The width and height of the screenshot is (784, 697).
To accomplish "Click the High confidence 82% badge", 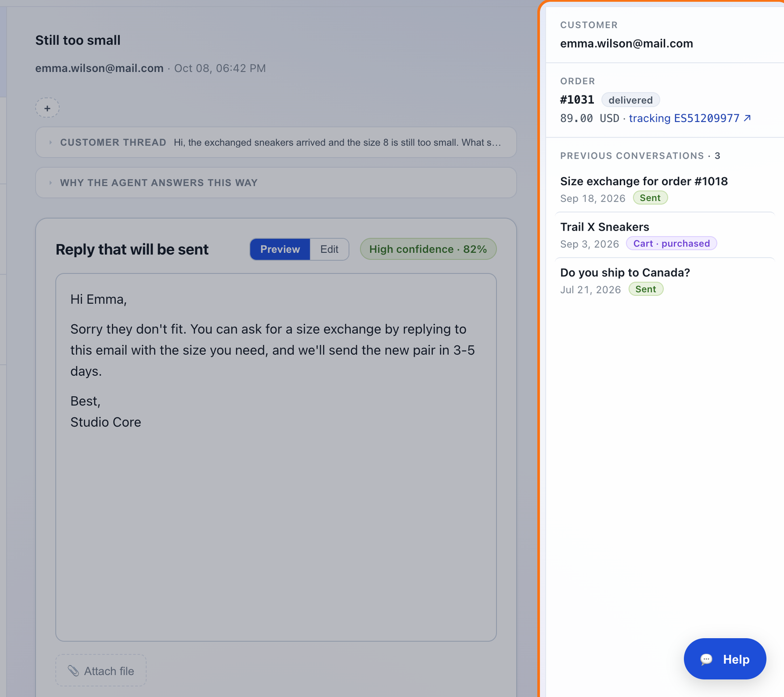I will click(x=428, y=249).
